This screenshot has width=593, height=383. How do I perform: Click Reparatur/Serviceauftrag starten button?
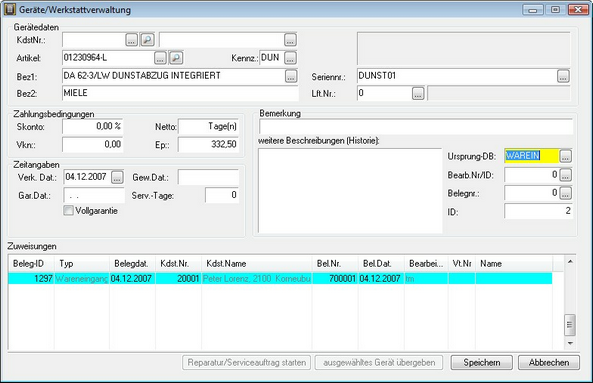click(247, 363)
